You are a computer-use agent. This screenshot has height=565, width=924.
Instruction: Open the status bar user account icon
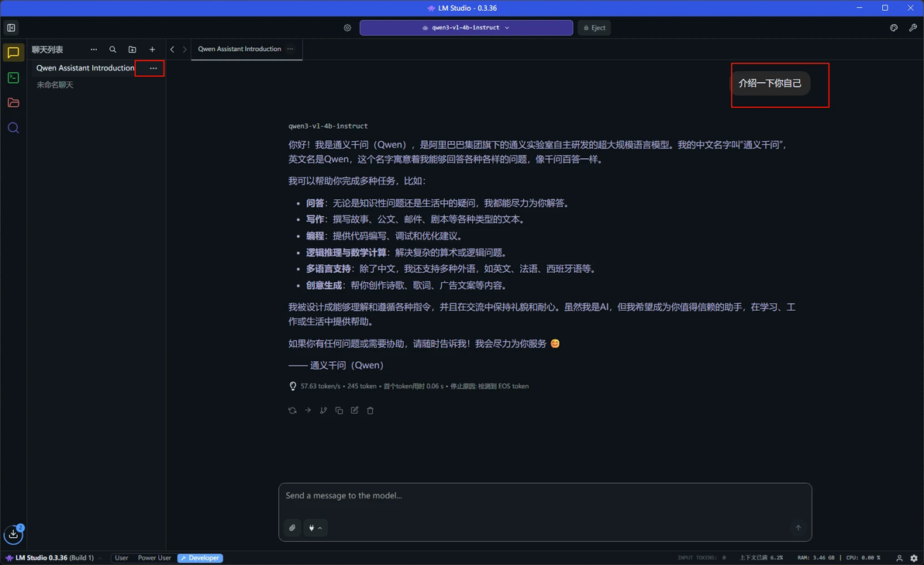(899, 558)
